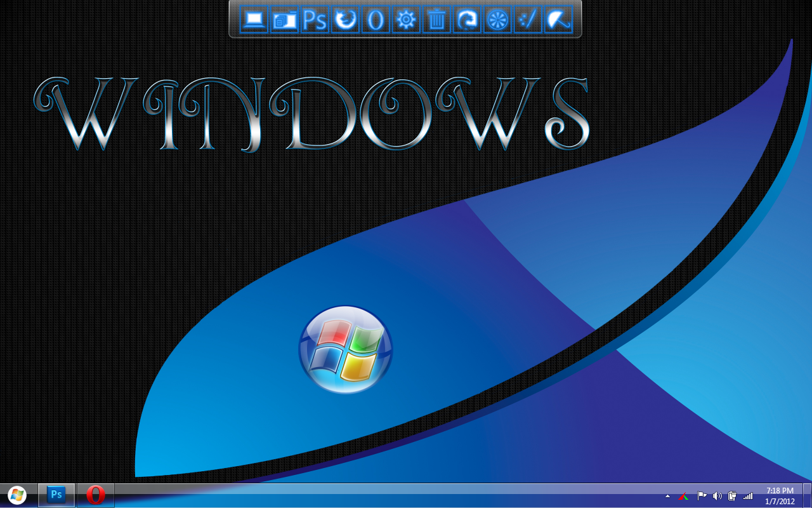
Task: Click the segmented wheel icon in the dock
Action: point(498,20)
